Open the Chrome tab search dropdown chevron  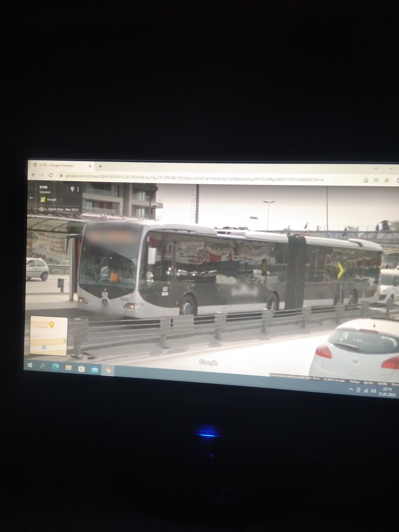tap(376, 168)
